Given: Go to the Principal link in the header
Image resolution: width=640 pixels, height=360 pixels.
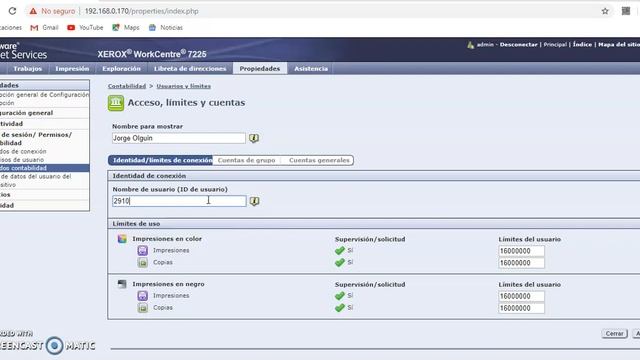Looking at the screenshot, I should pyautogui.click(x=555, y=44).
